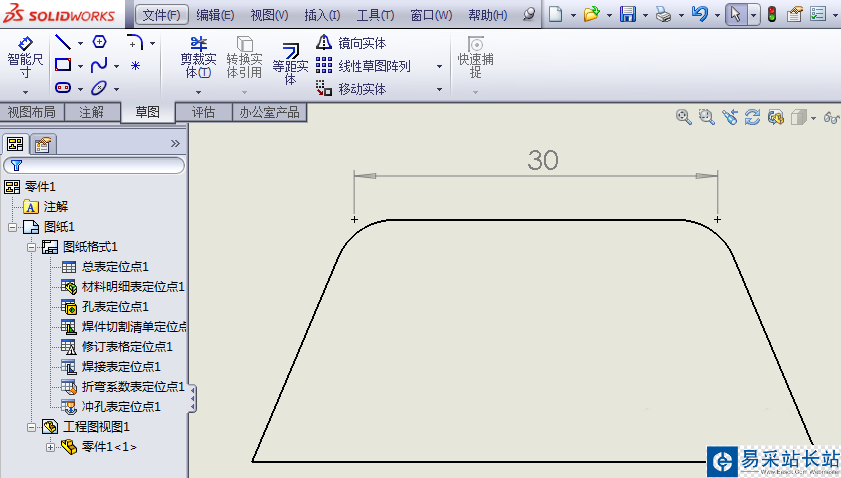
Task: Select 折弯系数表定位点1 in the tree
Action: click(x=123, y=387)
